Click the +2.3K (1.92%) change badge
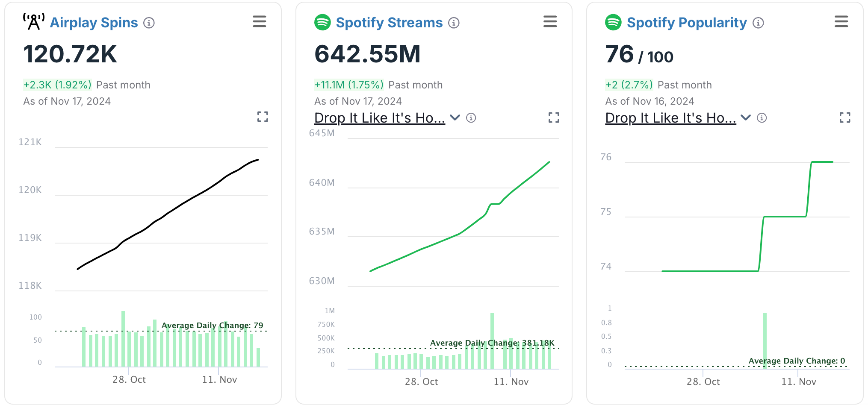 pyautogui.click(x=57, y=85)
